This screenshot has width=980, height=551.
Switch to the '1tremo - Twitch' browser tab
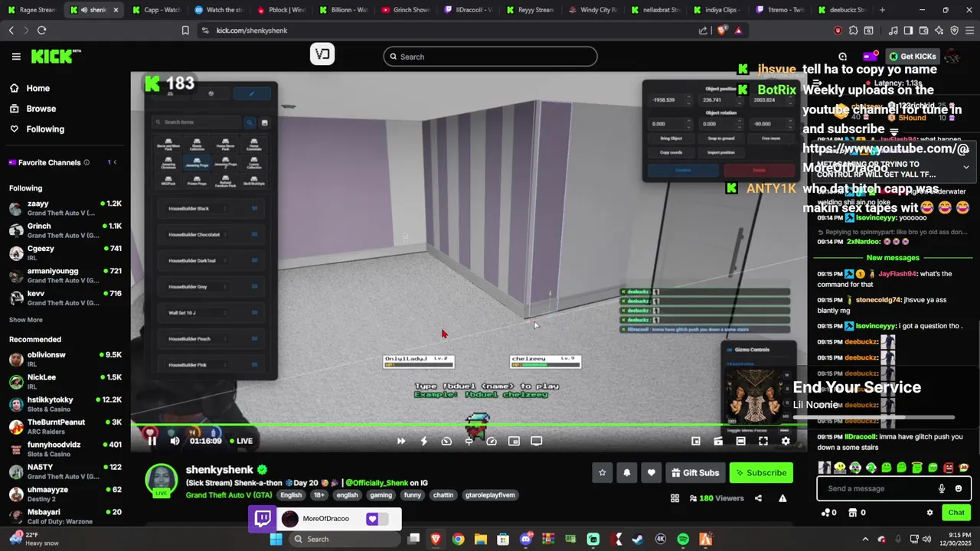pos(779,10)
